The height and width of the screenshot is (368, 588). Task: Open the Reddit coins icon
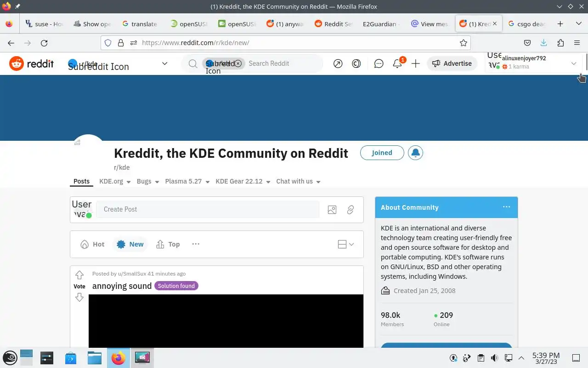[356, 63]
